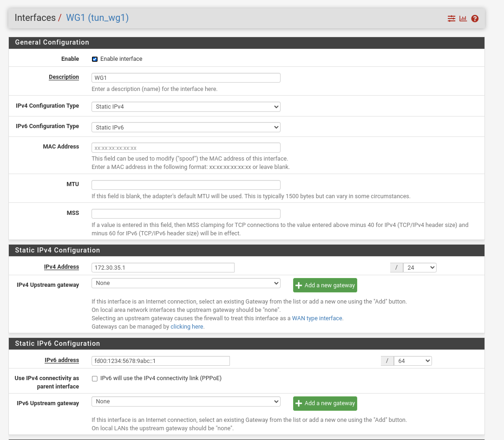Screen dimensions: 504x440
Task: Select the IPv4 Address field showing 172.30.35.1
Action: (163, 267)
